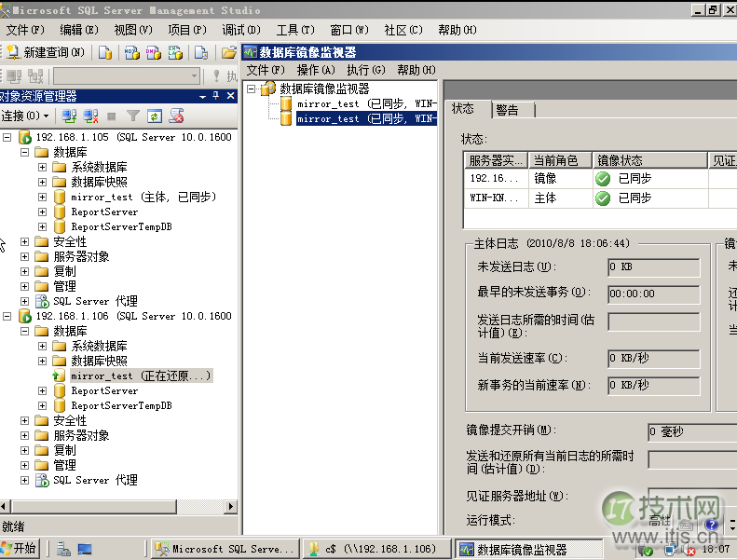Image resolution: width=737 pixels, height=560 pixels.
Task: Open the 执行(G) menu in mirroring monitor
Action: pos(365,70)
